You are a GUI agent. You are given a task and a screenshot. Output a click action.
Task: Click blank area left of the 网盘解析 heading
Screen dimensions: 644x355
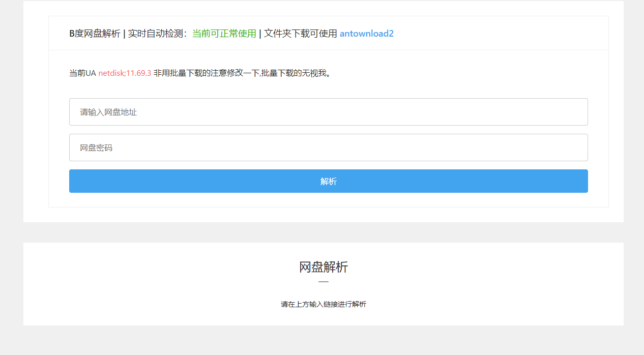153,267
